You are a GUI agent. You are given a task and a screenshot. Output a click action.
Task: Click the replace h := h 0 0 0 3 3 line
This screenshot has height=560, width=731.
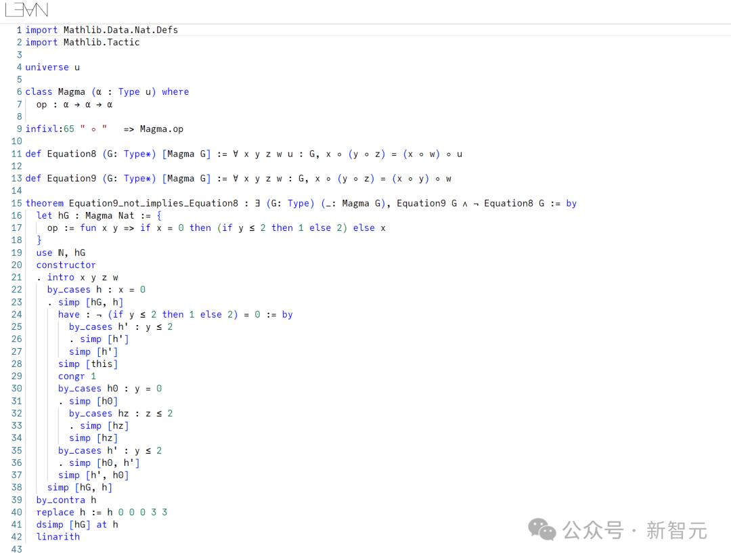pos(102,512)
